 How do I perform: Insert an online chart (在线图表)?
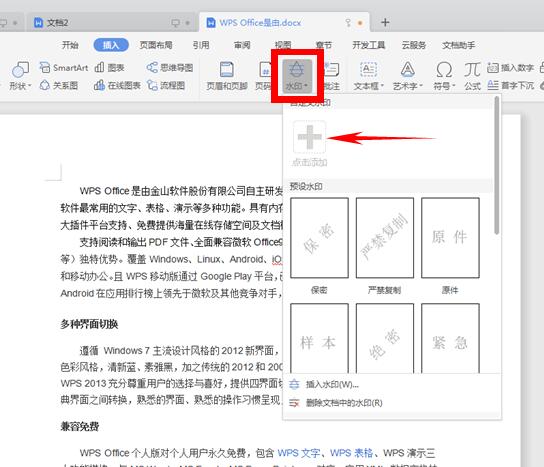117,85
